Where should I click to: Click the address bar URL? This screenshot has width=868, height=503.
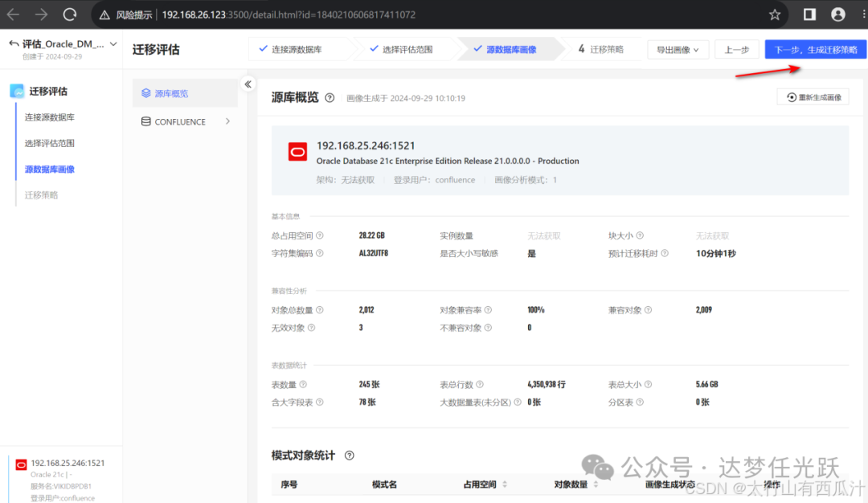tap(289, 15)
